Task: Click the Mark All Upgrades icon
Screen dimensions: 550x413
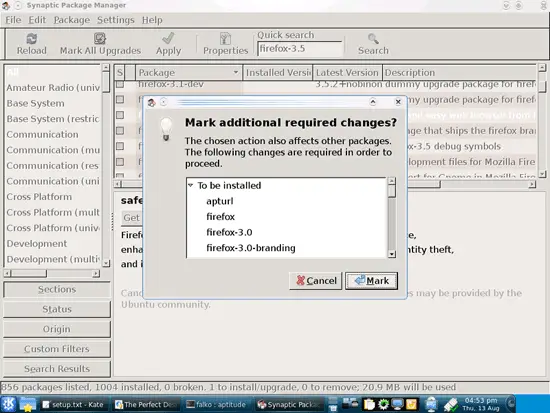Action: pyautogui.click(x=100, y=39)
